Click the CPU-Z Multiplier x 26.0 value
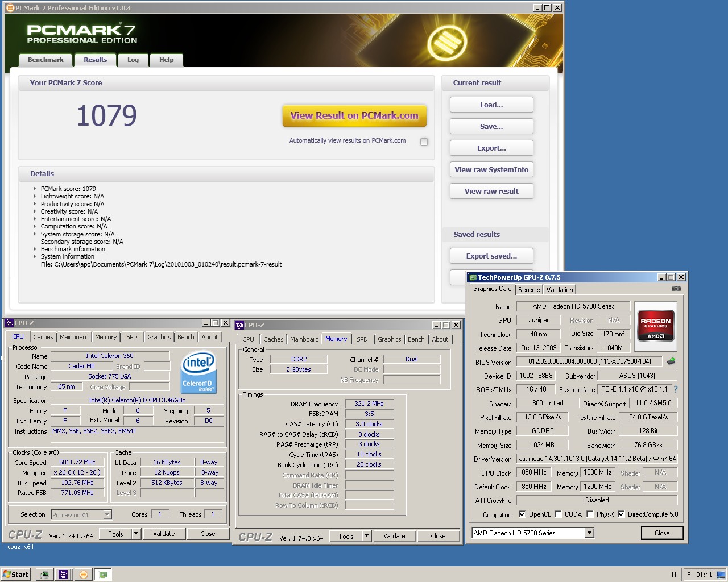Screen dimensions: 728x582 point(77,472)
